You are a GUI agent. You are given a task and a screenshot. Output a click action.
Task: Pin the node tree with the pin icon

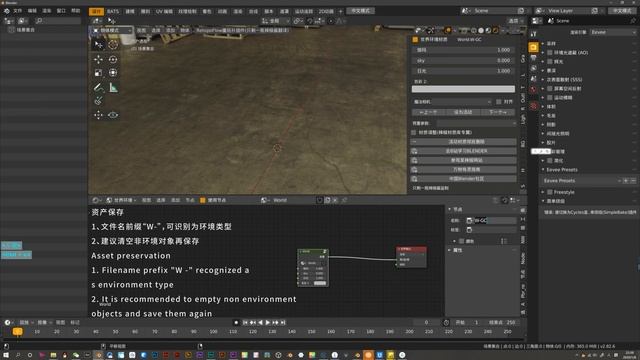[x=344, y=200]
